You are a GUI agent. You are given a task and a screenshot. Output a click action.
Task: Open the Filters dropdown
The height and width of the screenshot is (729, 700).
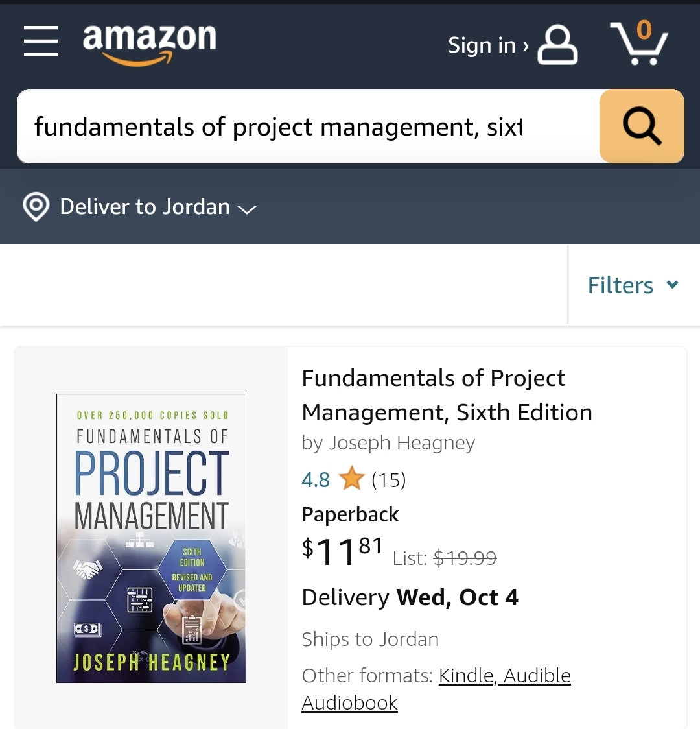(x=632, y=285)
